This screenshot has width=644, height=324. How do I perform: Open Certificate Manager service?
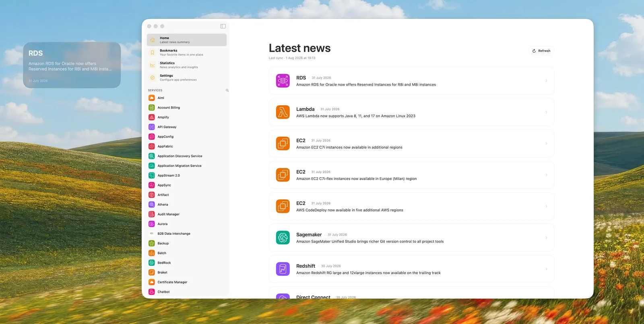click(187, 282)
